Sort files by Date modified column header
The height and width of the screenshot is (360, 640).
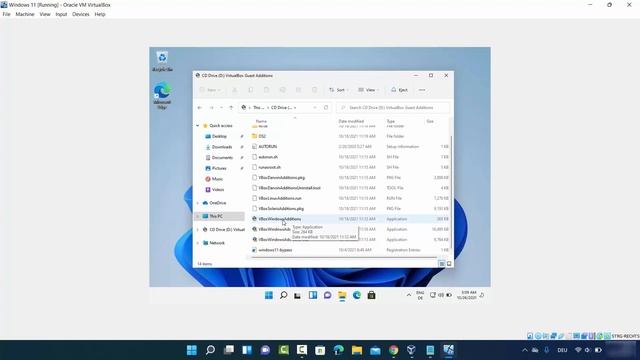(x=351, y=121)
